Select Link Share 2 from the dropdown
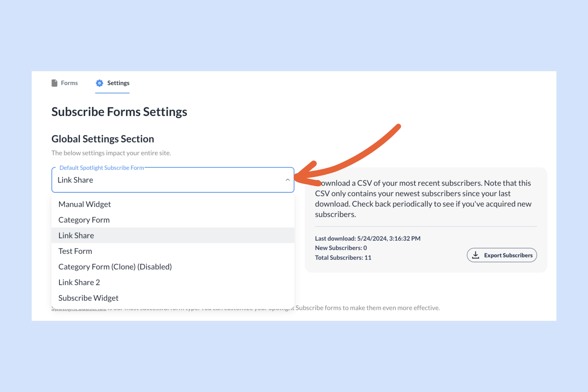This screenshot has height=392, width=588. click(79, 282)
